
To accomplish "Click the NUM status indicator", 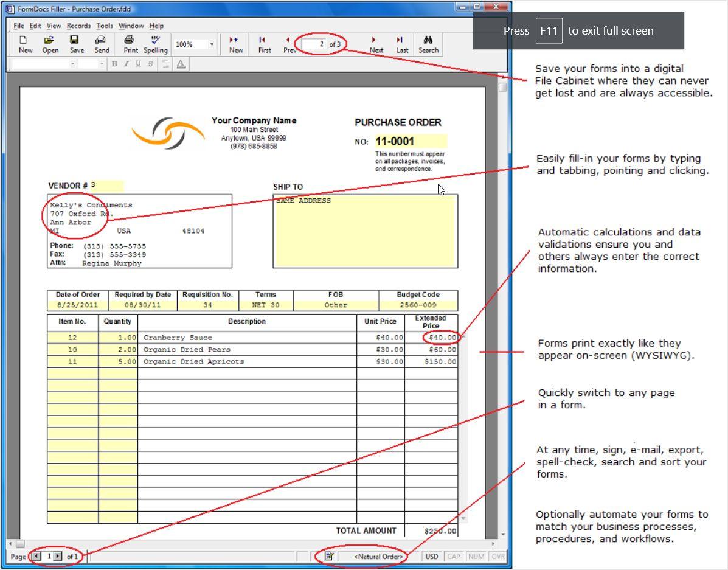I will tap(476, 557).
